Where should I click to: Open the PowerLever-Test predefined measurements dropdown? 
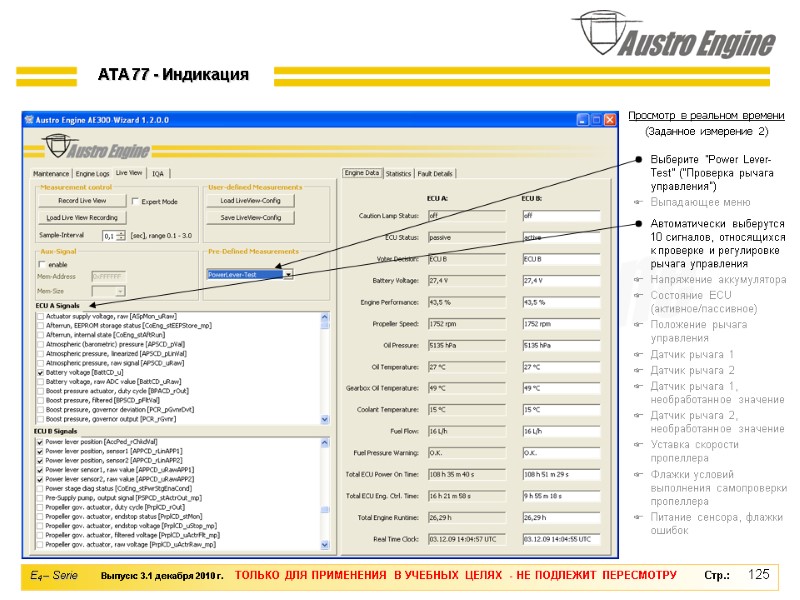pos(289,274)
